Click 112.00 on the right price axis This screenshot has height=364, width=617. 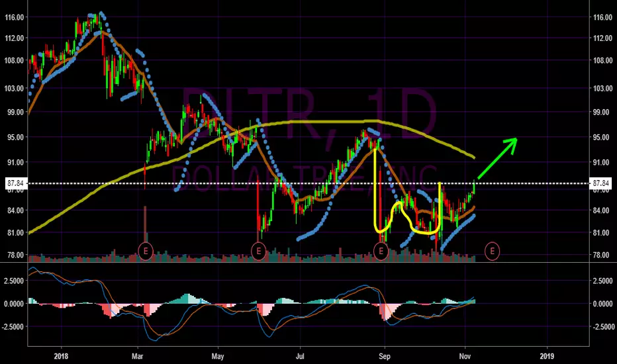click(x=603, y=38)
